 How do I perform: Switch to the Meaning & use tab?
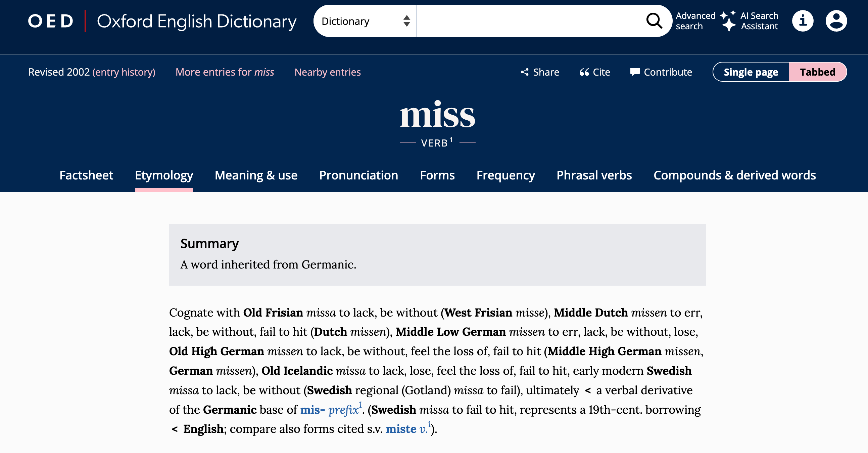coord(256,175)
